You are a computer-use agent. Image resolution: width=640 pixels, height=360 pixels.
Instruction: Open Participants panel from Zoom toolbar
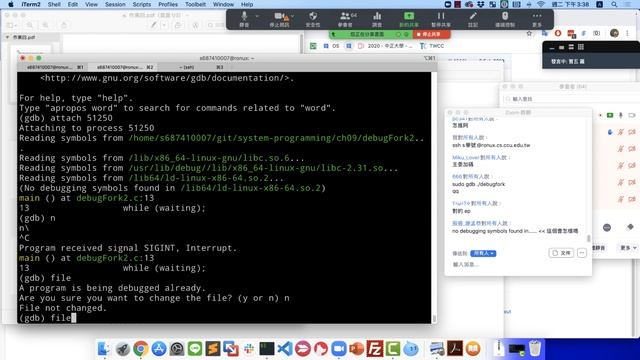point(346,19)
